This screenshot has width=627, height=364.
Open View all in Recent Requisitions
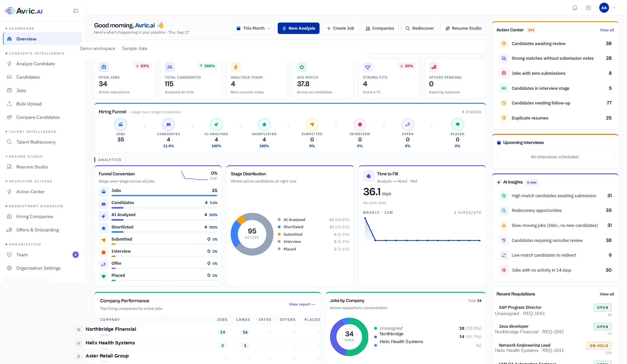(x=607, y=294)
